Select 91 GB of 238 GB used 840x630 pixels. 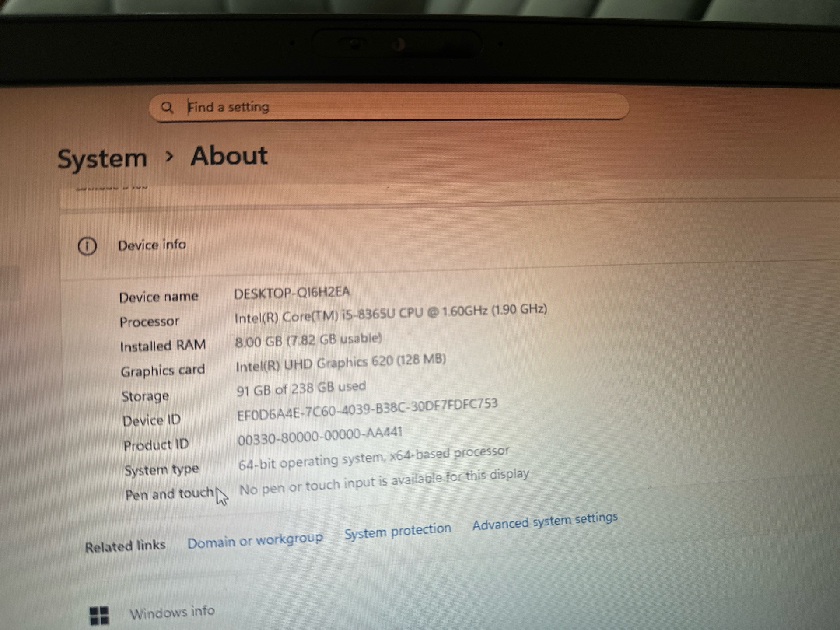click(301, 388)
